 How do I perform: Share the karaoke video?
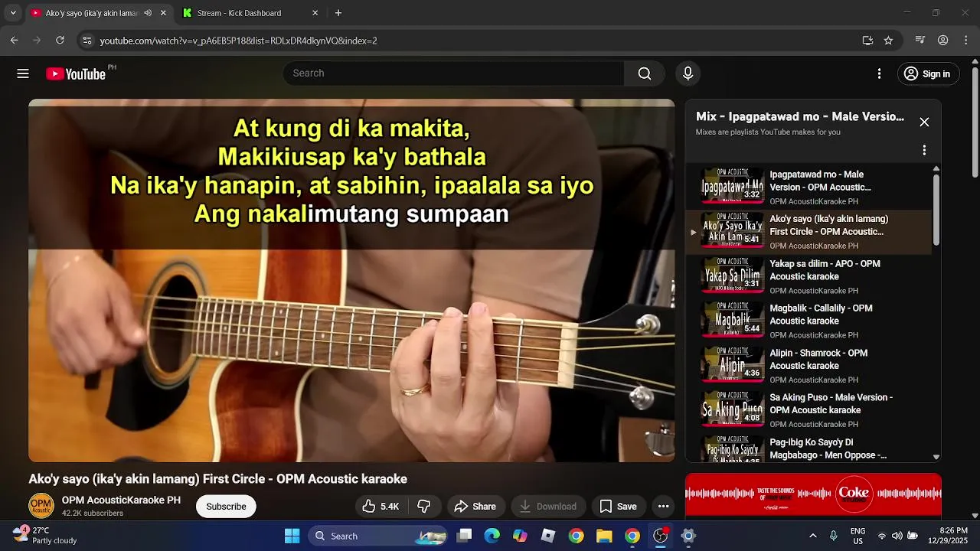tap(475, 507)
